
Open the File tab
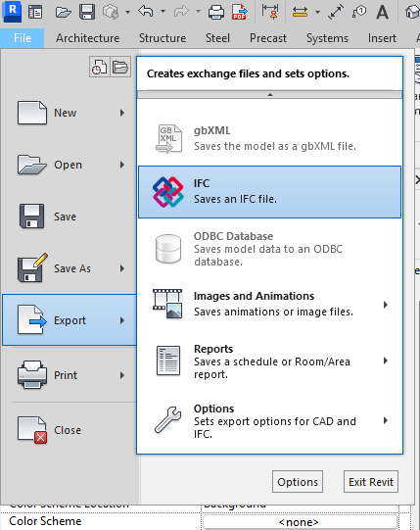tap(23, 38)
